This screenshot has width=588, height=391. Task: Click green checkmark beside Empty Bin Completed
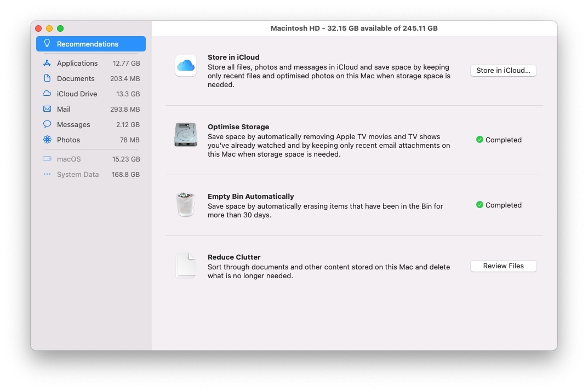(479, 205)
